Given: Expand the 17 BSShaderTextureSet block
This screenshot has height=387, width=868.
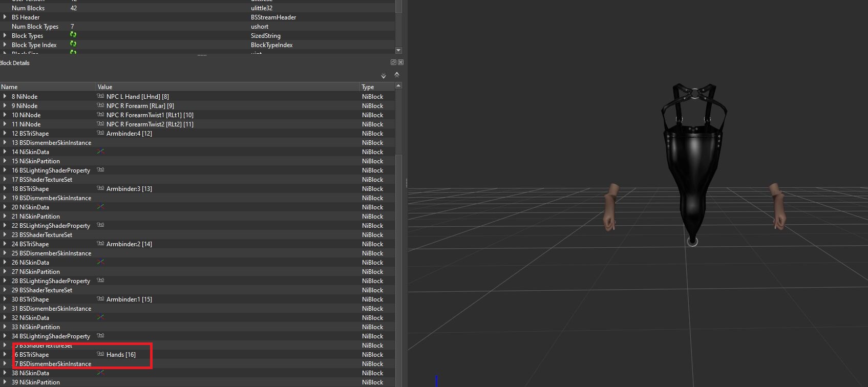Looking at the screenshot, I should pyautogui.click(x=5, y=179).
